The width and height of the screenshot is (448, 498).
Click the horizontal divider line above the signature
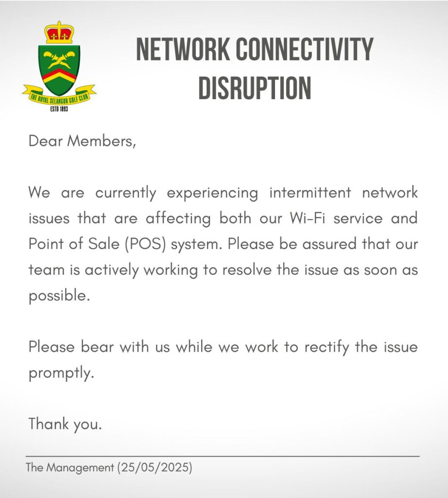pyautogui.click(x=223, y=456)
